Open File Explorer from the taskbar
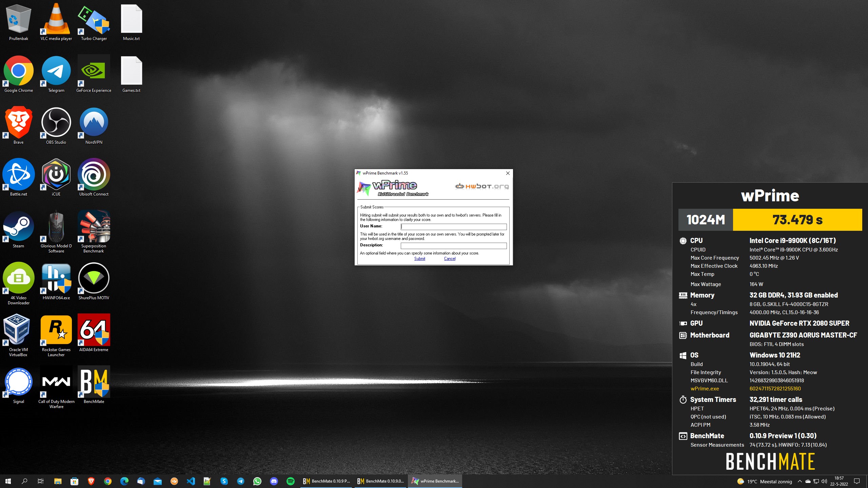868x488 pixels. click(x=58, y=481)
